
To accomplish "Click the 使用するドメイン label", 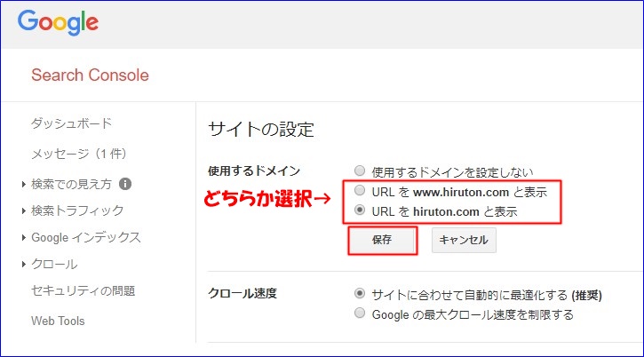I will pyautogui.click(x=254, y=171).
